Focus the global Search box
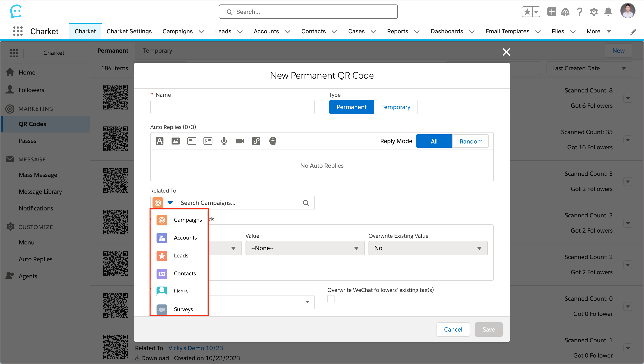Image resolution: width=644 pixels, height=364 pixels. click(308, 12)
